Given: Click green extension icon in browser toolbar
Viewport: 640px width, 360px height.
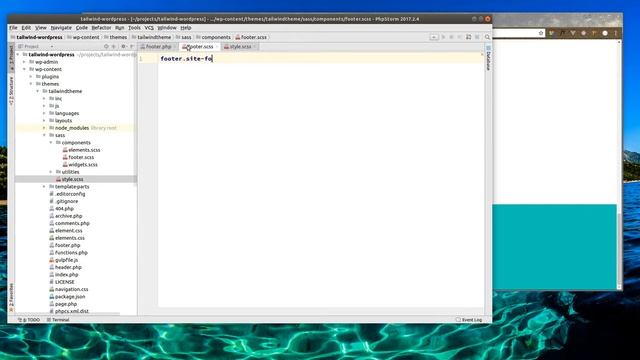Looking at the screenshot, I should tap(551, 33).
